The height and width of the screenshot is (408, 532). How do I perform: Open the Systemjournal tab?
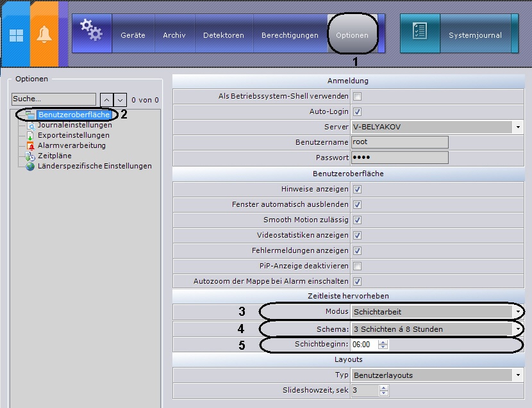(x=475, y=35)
